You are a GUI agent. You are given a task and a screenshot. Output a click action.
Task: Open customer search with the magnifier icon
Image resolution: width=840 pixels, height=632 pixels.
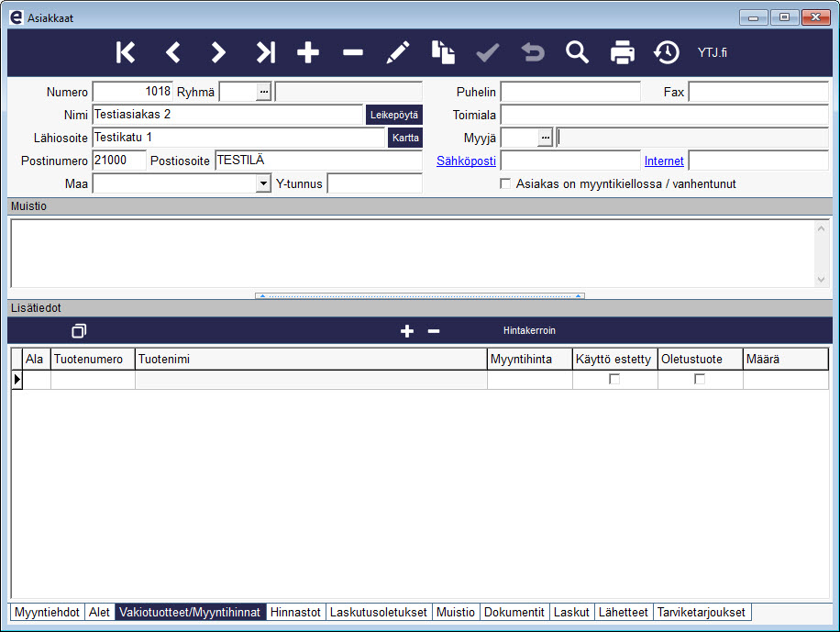[x=577, y=52]
